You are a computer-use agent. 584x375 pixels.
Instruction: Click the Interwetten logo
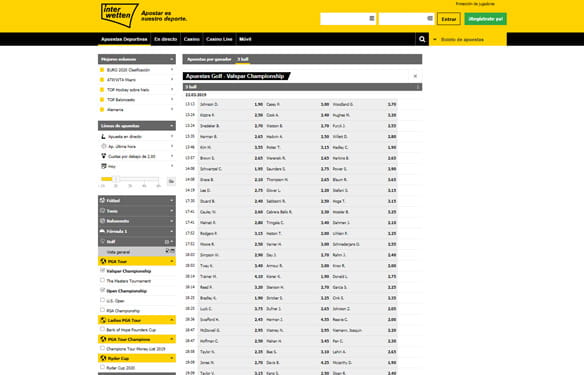120,15
